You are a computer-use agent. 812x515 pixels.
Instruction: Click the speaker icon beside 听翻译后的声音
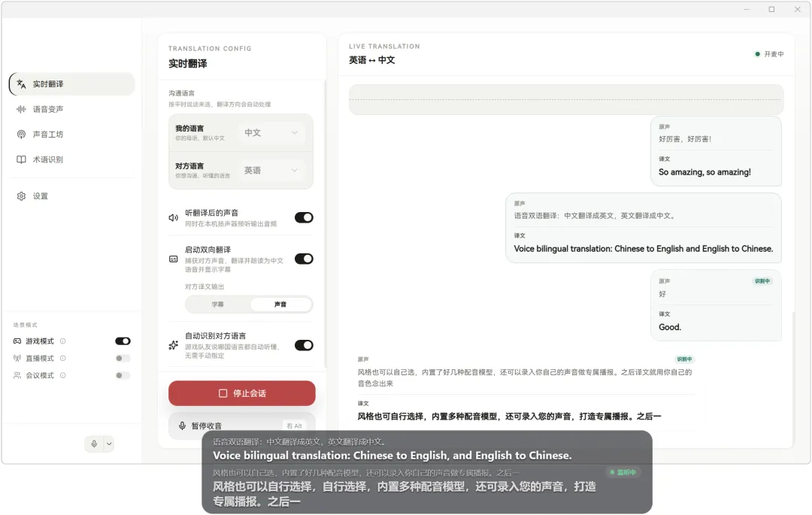coord(174,218)
